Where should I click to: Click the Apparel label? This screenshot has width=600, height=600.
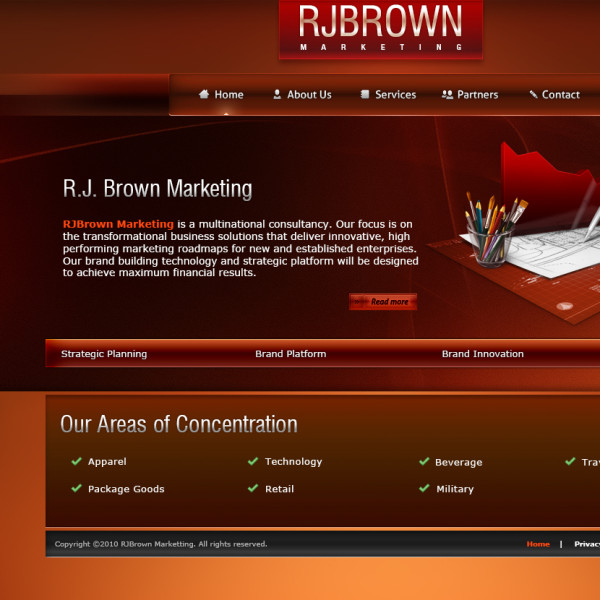coord(107,462)
